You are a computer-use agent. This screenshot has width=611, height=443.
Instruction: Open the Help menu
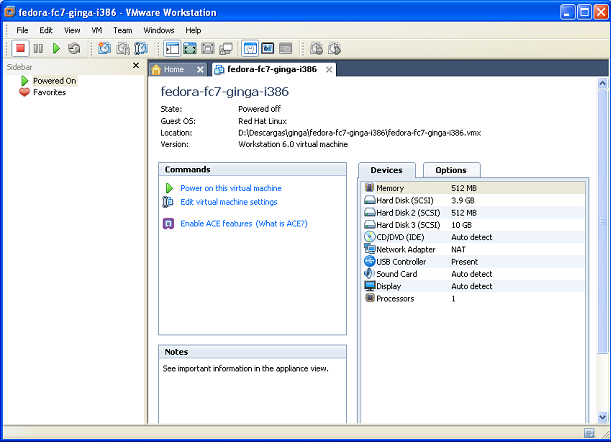coord(193,30)
